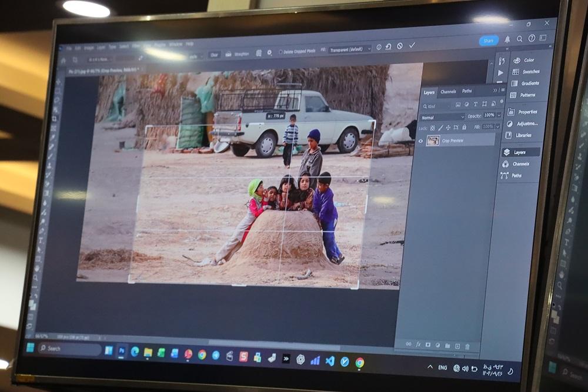Click the Crop Preview layer thumbnail
Image resolution: width=588 pixels, height=392 pixels.
coord(433,141)
